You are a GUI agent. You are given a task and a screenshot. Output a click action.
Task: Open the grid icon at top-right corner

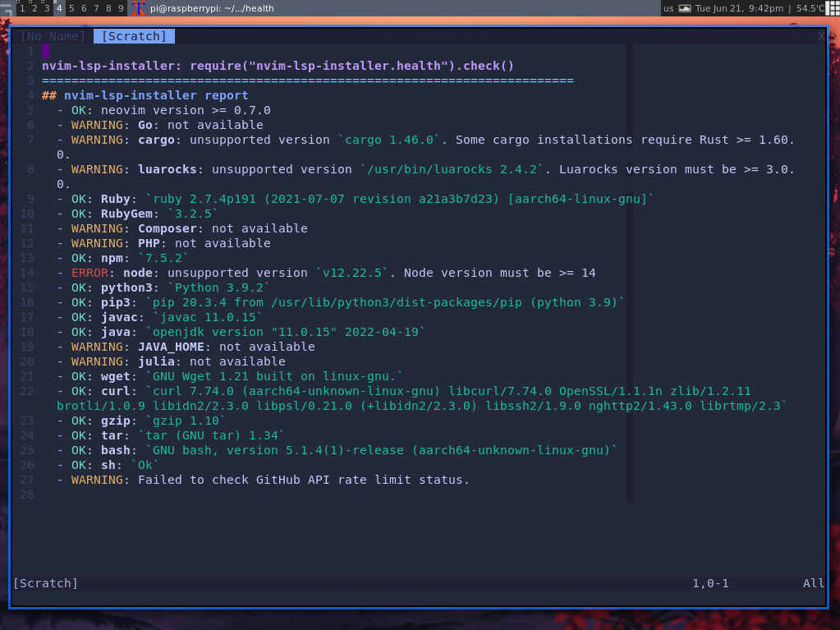tap(833, 8)
